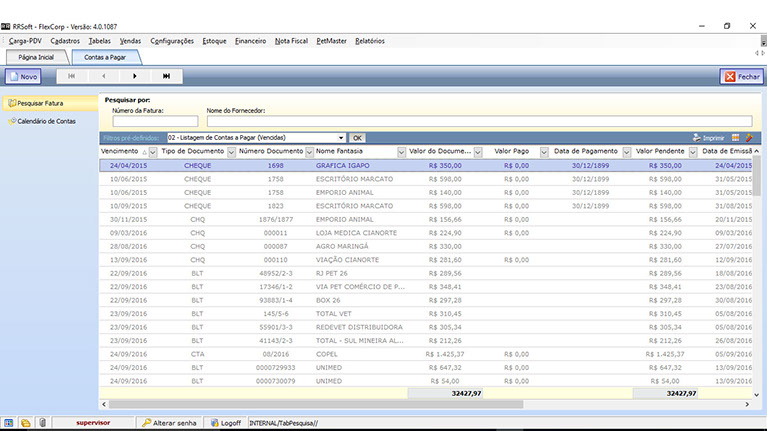Image resolution: width=767 pixels, height=431 pixels.
Task: Select the LOJA MEDICA CIANORTE row
Action: coord(427,233)
